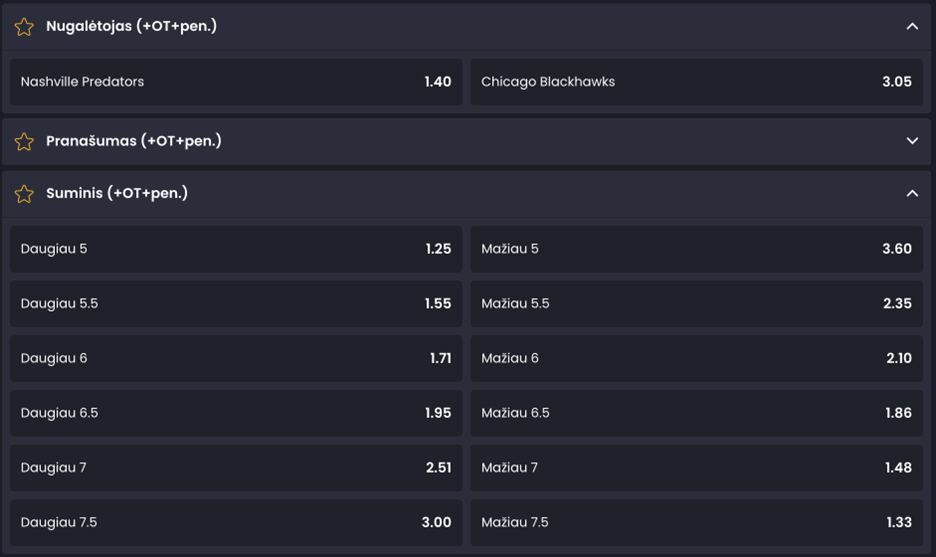Bet on Nashville Predators at 1.40
936x557 pixels.
[236, 82]
